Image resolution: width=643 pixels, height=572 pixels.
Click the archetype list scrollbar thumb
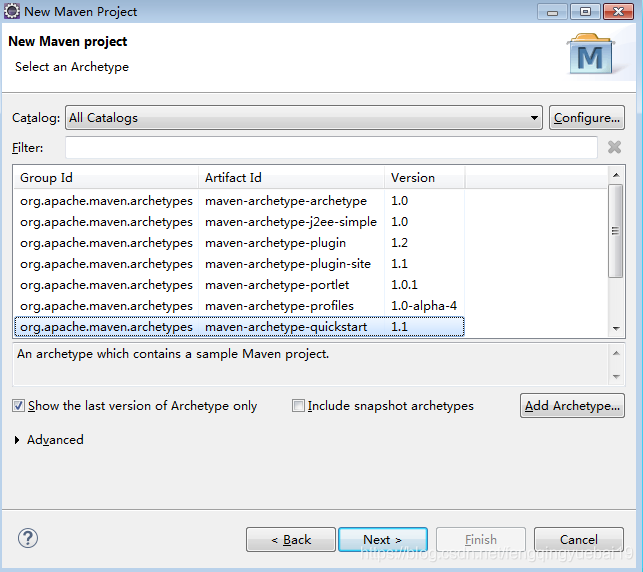615,231
